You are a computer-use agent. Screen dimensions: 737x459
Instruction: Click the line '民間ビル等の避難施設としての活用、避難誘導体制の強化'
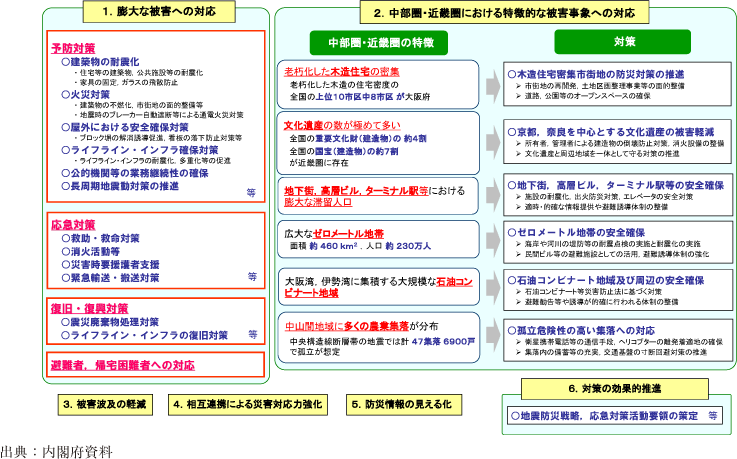point(612,254)
